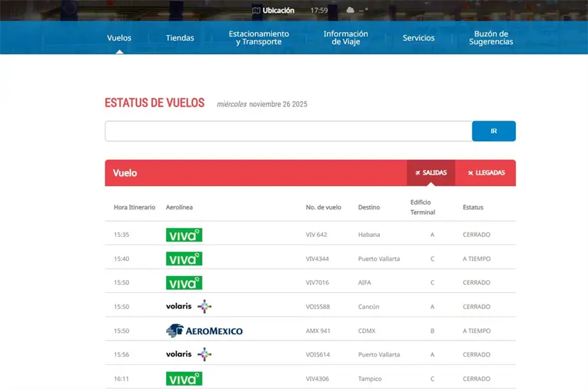Click CERRADO status for VIV4306

point(476,379)
